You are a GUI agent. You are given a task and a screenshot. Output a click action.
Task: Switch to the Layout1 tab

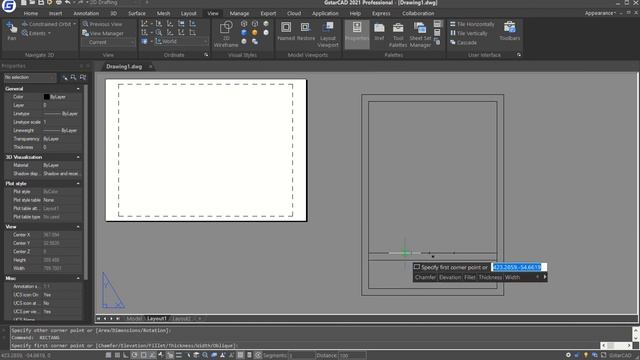(x=157, y=318)
